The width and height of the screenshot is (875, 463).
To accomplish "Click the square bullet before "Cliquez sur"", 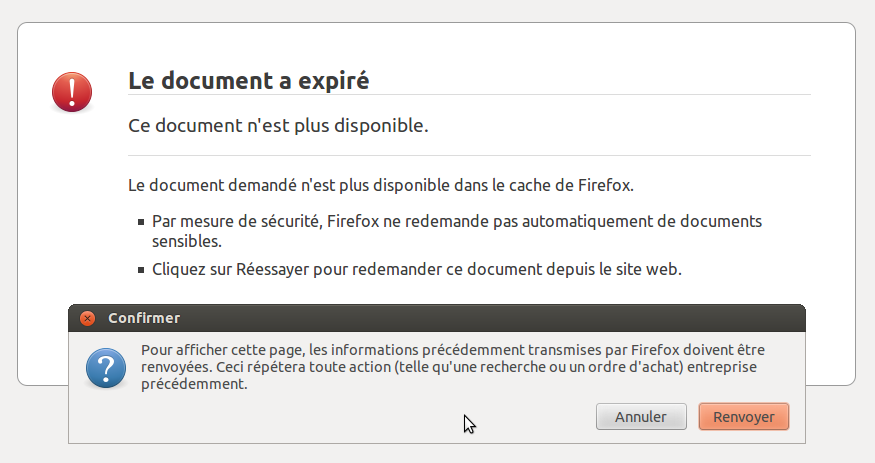I will (x=141, y=270).
